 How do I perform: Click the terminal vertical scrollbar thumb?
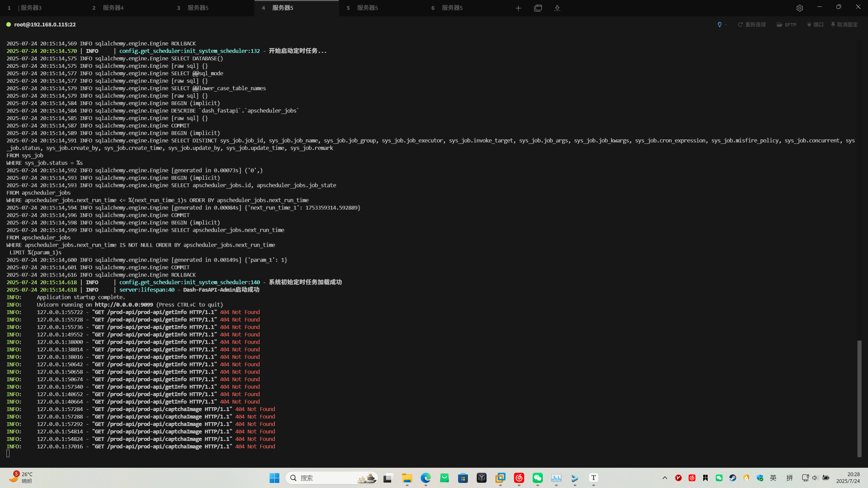point(859,399)
